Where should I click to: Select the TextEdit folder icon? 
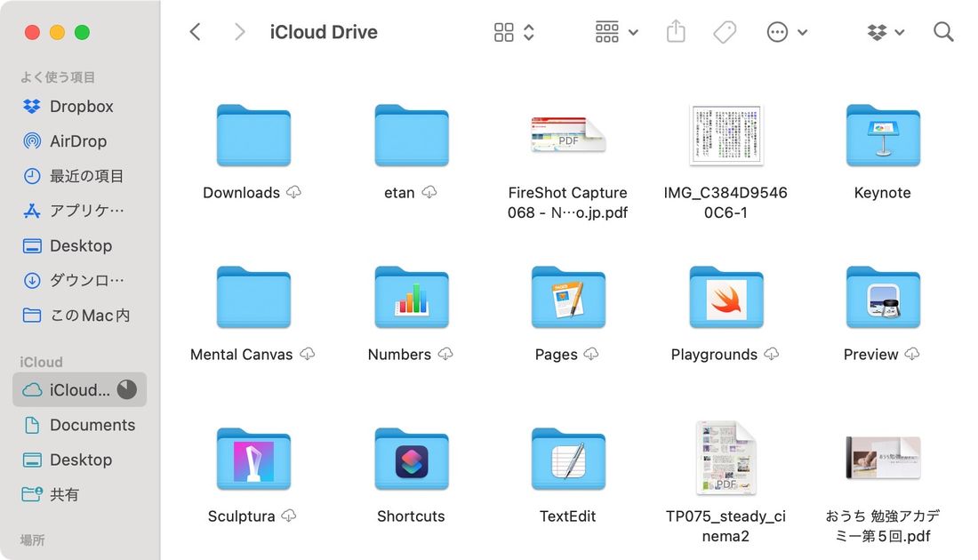pos(568,459)
